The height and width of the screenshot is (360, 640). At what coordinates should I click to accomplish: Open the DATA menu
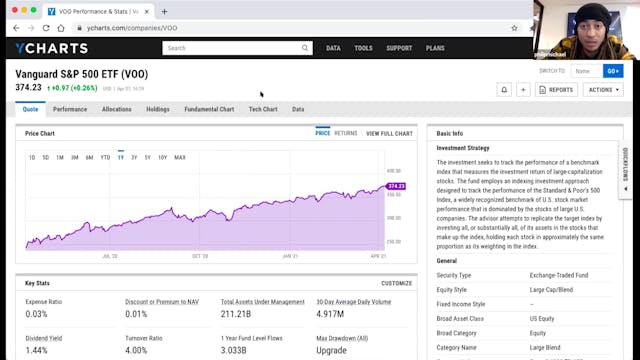333,48
